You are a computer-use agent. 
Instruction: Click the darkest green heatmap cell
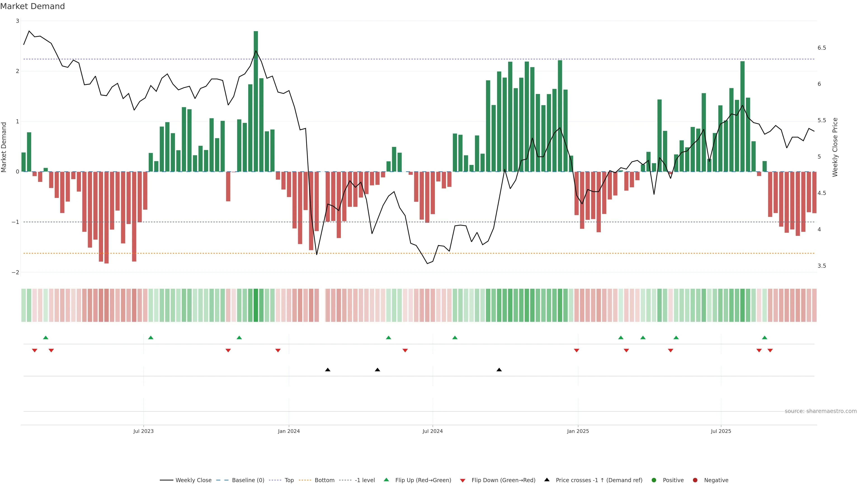point(256,305)
